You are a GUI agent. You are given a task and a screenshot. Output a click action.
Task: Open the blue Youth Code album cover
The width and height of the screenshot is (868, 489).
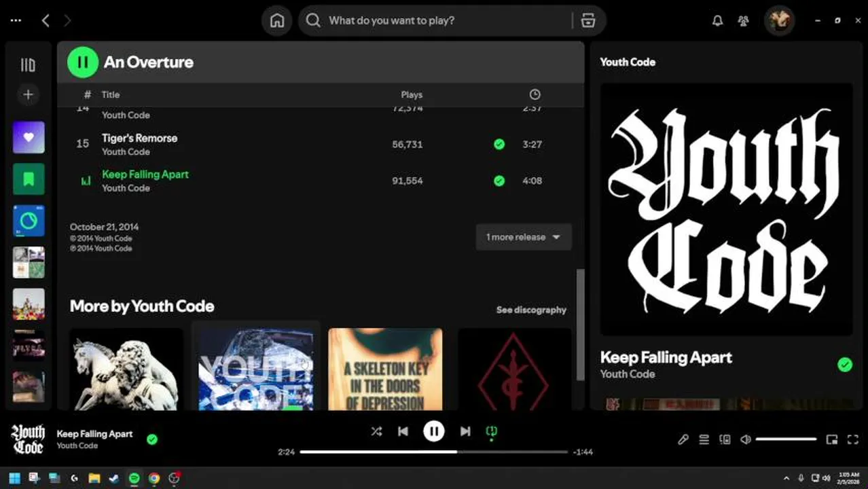(256, 369)
